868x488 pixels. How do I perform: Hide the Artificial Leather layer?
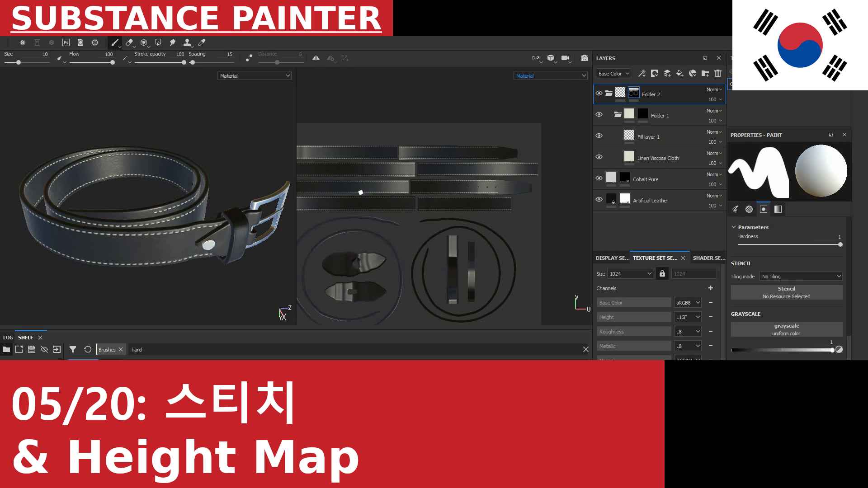[599, 200]
